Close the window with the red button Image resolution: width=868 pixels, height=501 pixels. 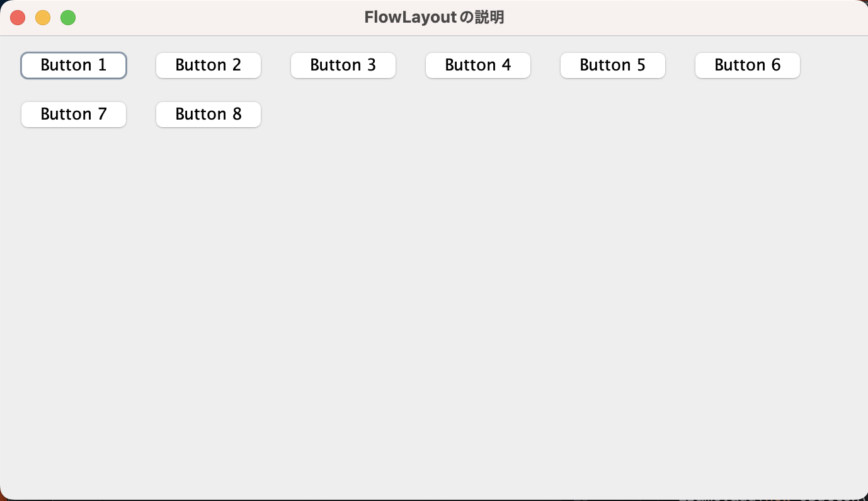click(18, 18)
